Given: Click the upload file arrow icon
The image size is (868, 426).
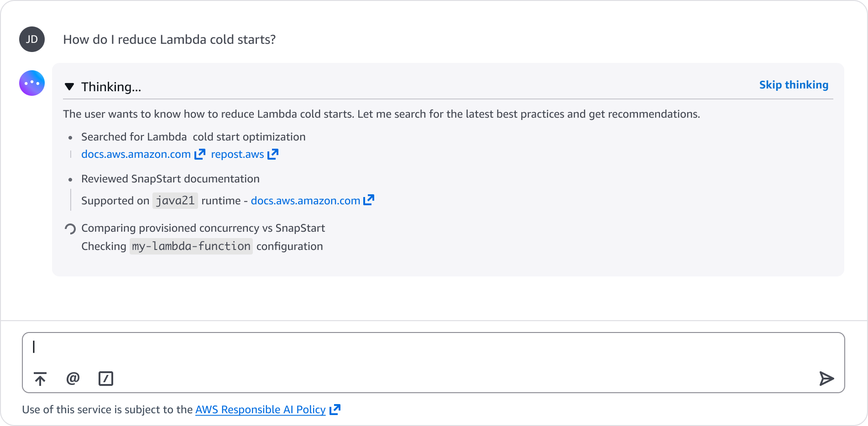Looking at the screenshot, I should click(x=40, y=379).
